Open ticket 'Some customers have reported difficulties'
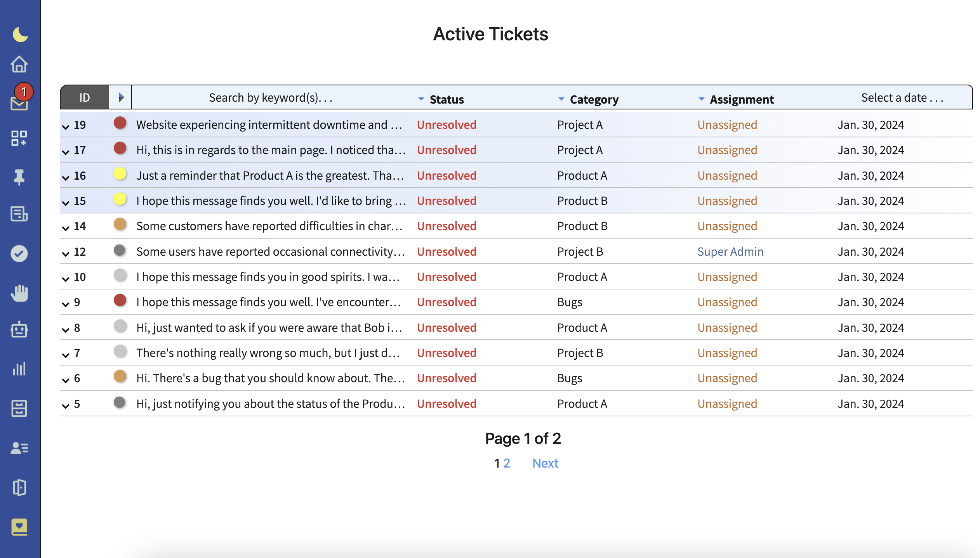980x558 pixels. [x=269, y=226]
